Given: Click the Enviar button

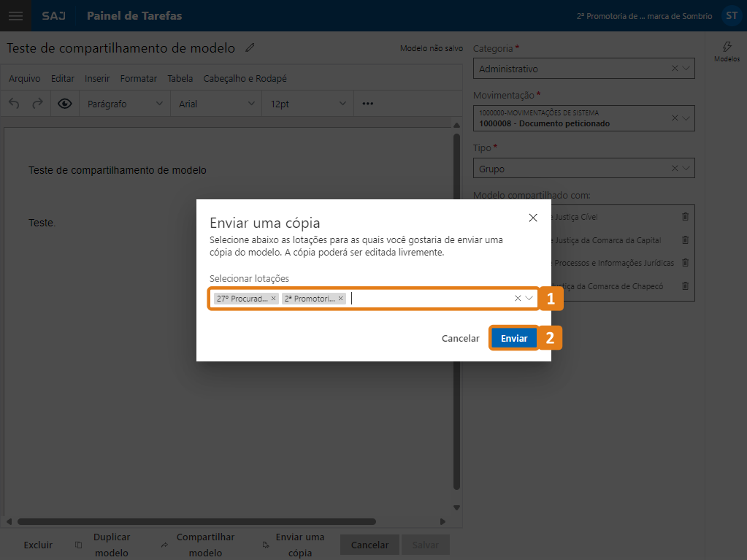Looking at the screenshot, I should point(514,339).
